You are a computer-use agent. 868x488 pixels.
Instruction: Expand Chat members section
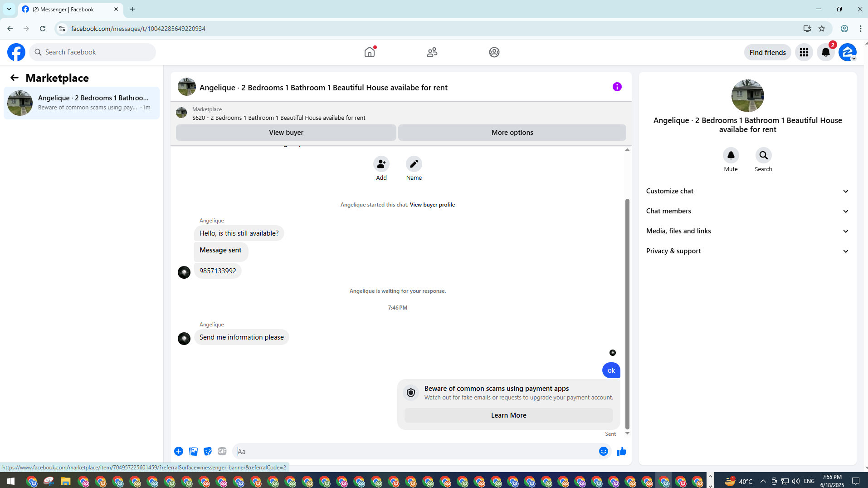pyautogui.click(x=747, y=211)
